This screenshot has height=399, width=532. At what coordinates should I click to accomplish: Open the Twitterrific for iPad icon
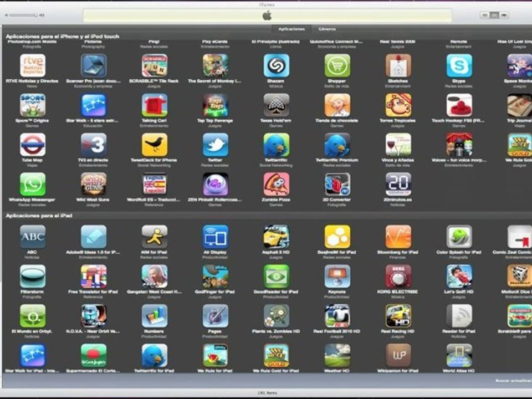pyautogui.click(x=155, y=355)
